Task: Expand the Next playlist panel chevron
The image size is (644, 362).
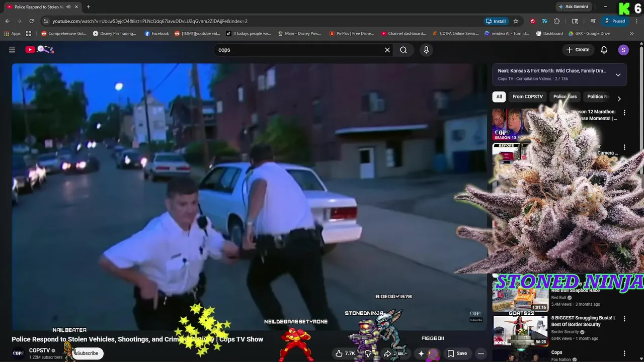Action: click(618, 75)
